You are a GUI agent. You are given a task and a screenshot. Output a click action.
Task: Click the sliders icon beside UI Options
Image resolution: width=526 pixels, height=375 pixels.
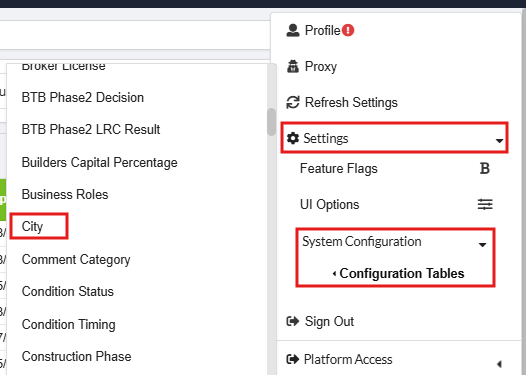click(485, 204)
